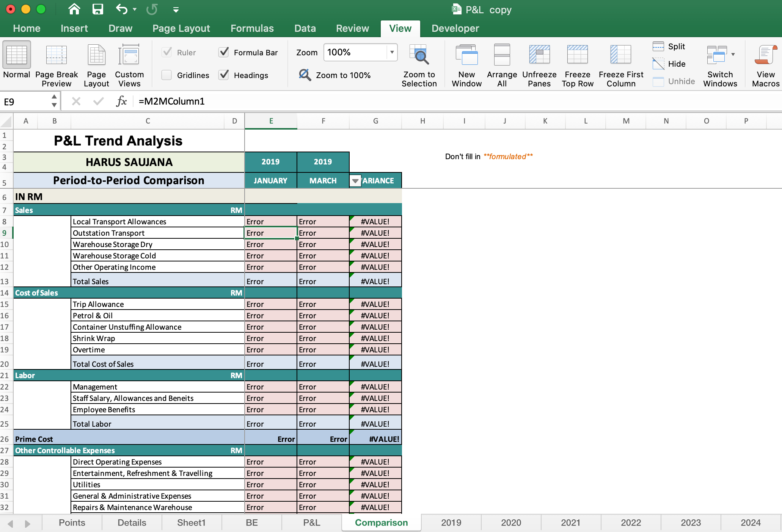Click the Hide window button
782x532 pixels.
(669, 64)
